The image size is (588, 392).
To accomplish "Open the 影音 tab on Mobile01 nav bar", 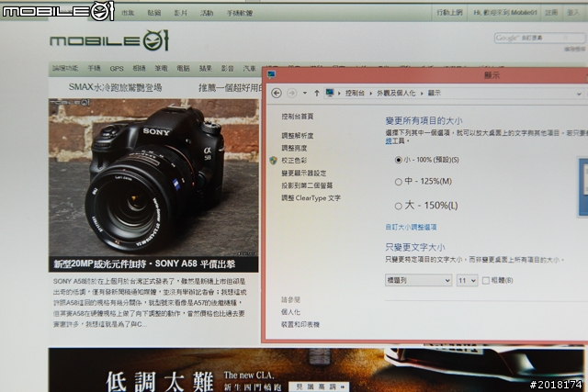I will [x=228, y=68].
